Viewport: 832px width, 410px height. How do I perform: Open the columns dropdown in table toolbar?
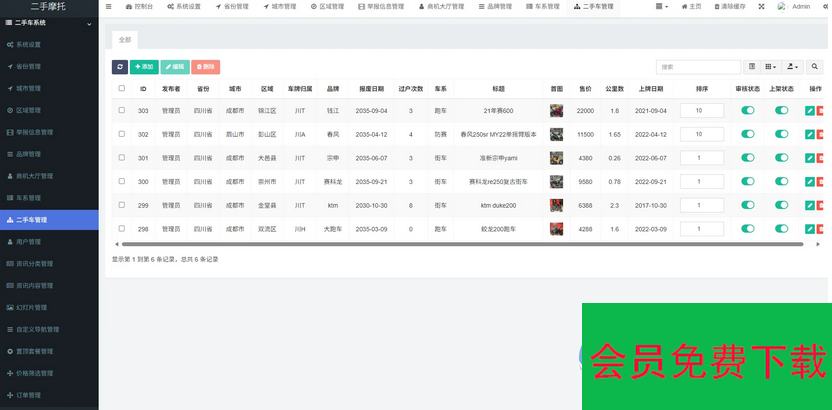click(770, 67)
